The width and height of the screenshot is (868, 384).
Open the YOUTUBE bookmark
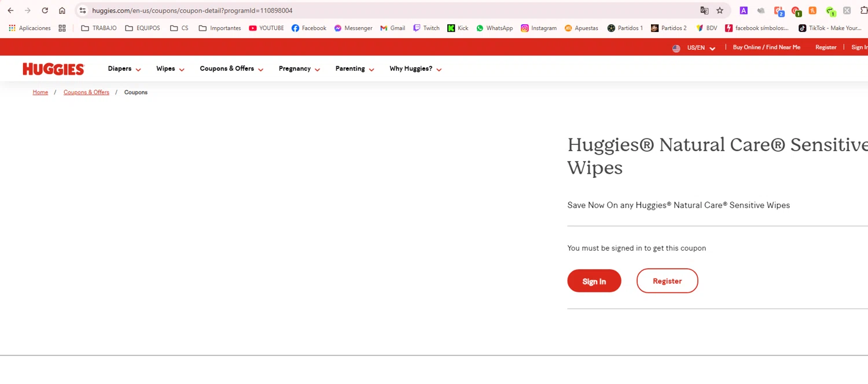(x=266, y=28)
